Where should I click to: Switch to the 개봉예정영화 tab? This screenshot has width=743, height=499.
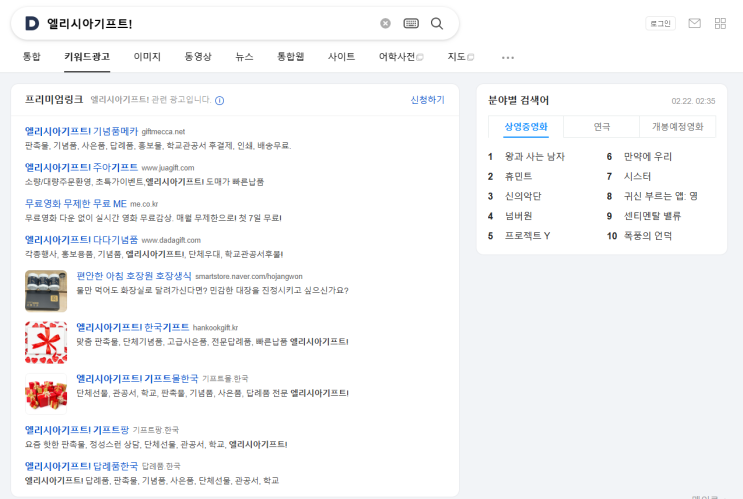(678, 127)
